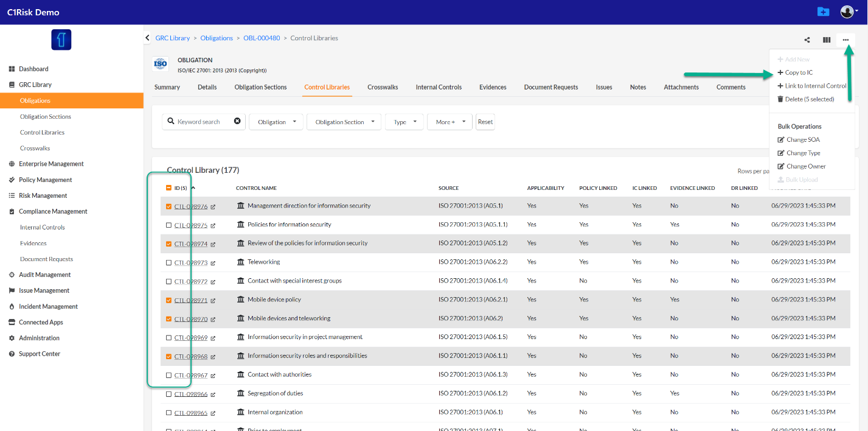Open CTL-098976 with its external link icon
The height and width of the screenshot is (431, 868).
(x=213, y=207)
